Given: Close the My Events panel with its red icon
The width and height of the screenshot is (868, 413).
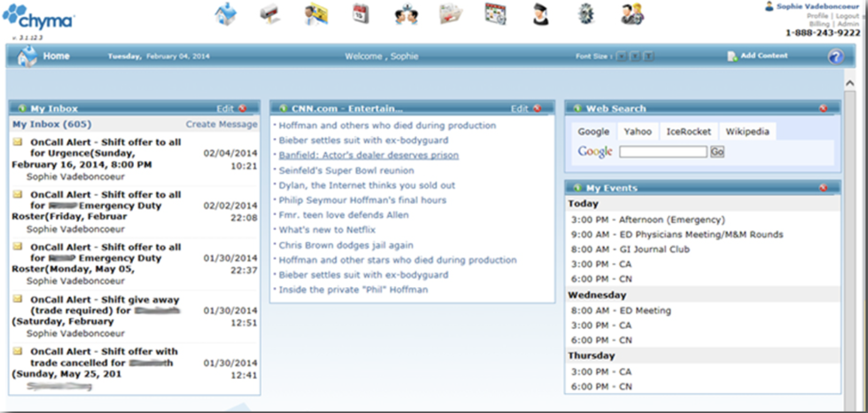Looking at the screenshot, I should 823,188.
